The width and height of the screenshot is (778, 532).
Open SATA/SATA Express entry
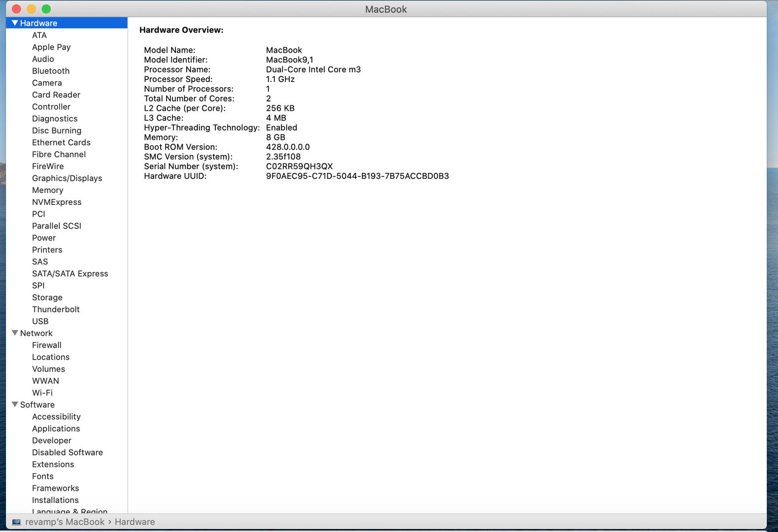[70, 273]
